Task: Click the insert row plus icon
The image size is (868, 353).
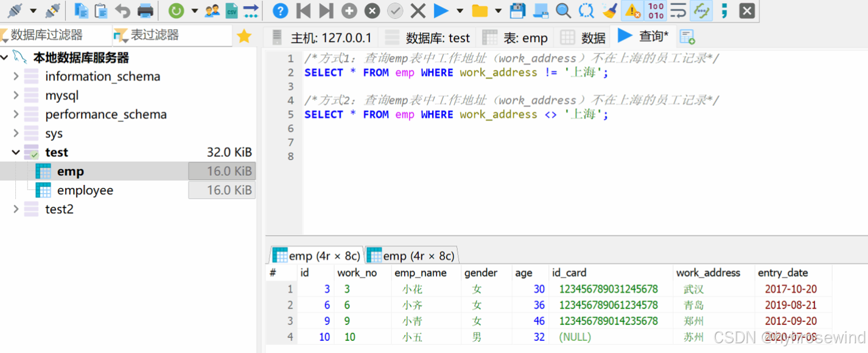Action: pyautogui.click(x=349, y=10)
